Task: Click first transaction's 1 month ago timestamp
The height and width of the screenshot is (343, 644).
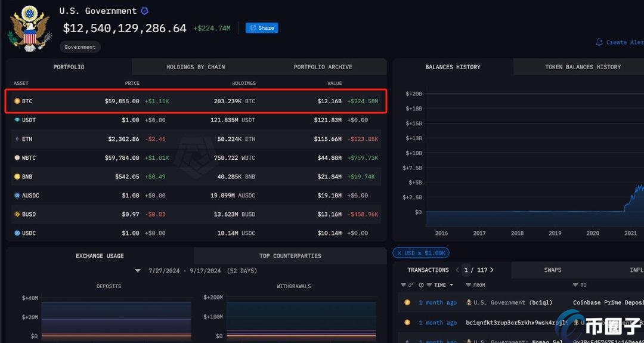Action: point(438,303)
